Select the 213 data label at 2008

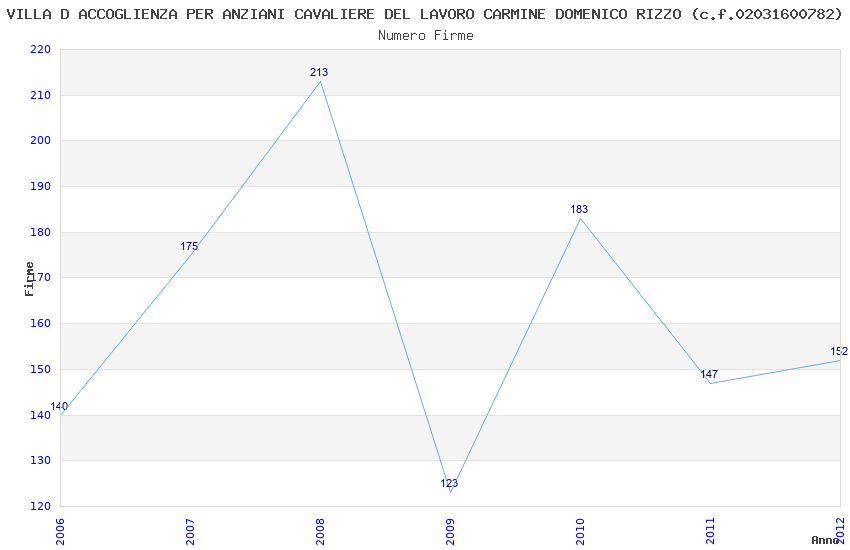click(319, 72)
